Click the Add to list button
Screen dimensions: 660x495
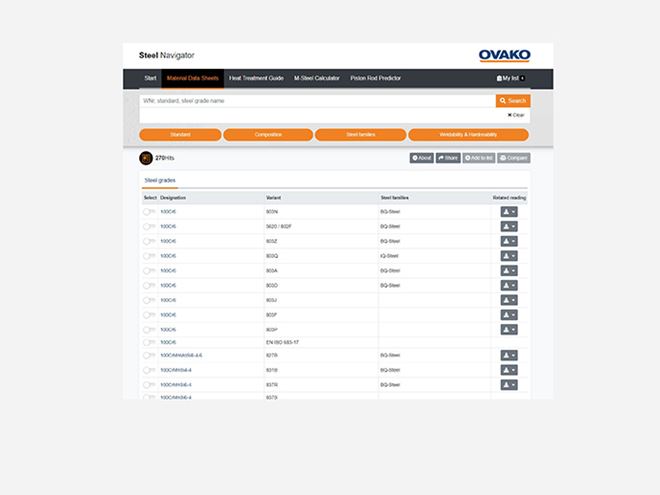coord(478,158)
